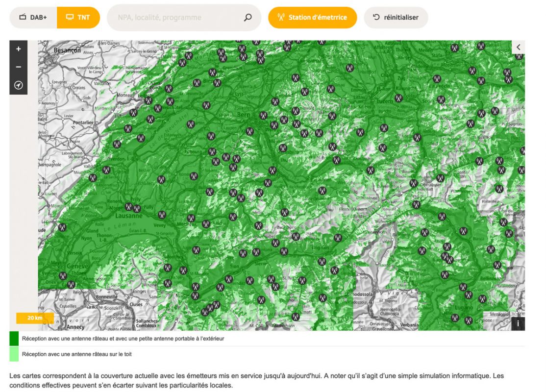This screenshot has height=392, width=546.
Task: Toggle the Station d'émetrice button
Action: 312,18
